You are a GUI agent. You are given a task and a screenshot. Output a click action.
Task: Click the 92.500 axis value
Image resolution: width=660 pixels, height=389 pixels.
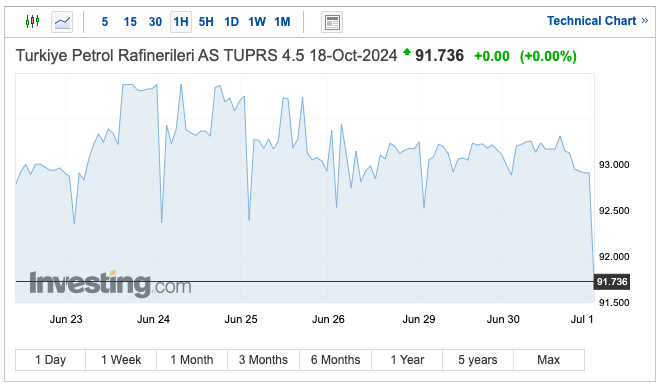tap(614, 210)
